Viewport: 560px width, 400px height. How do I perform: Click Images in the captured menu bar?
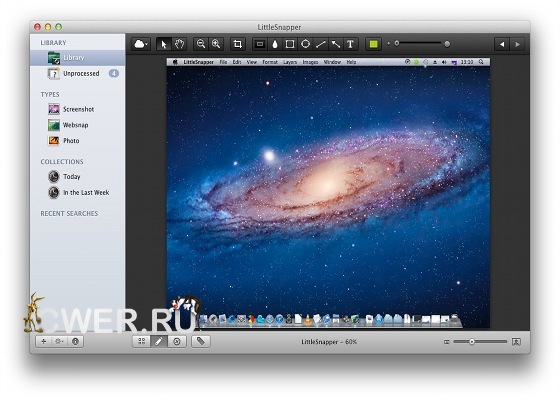310,62
